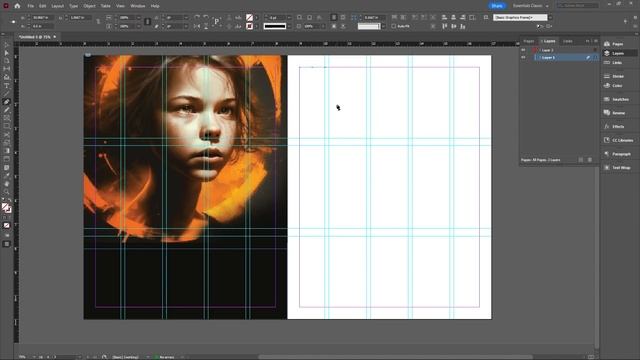
Task: Open the stroke weight dropdown
Action: [289, 18]
